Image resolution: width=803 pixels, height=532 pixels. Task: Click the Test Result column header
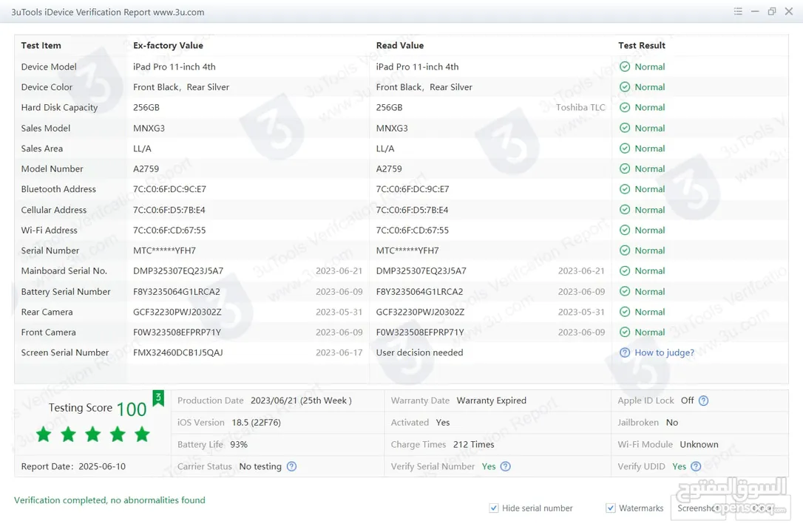click(642, 46)
